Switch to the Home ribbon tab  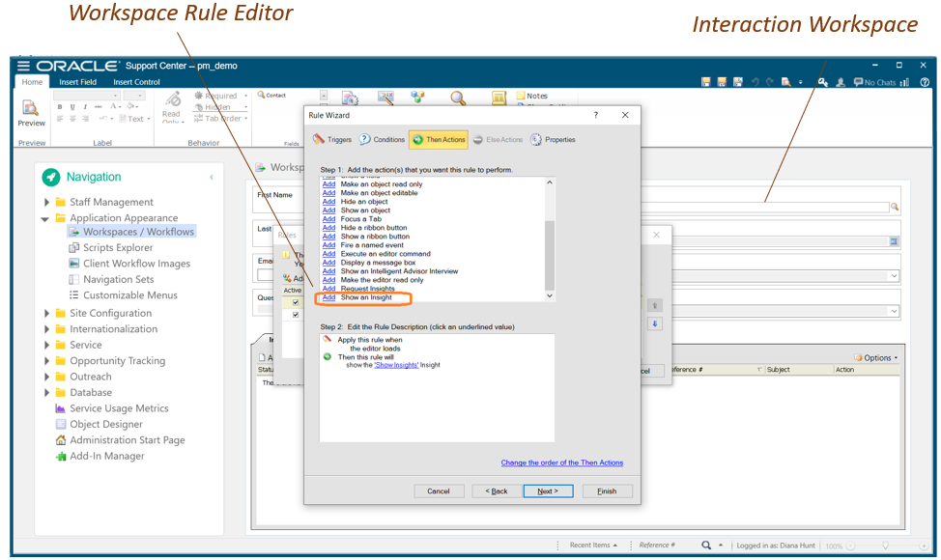tap(33, 82)
